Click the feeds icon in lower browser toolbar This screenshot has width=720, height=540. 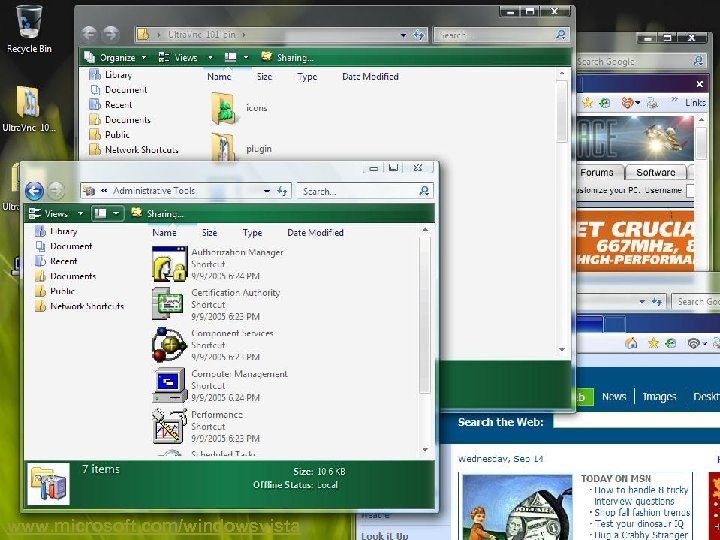point(693,343)
